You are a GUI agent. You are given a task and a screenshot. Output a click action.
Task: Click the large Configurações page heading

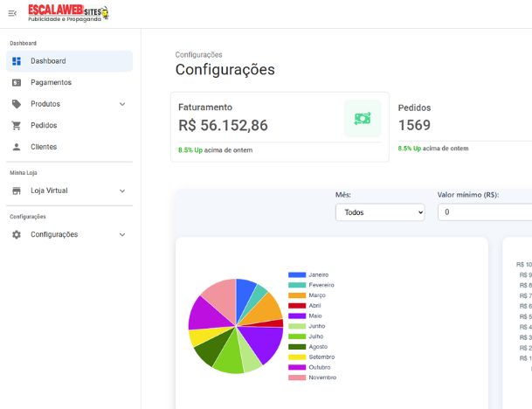click(x=225, y=70)
